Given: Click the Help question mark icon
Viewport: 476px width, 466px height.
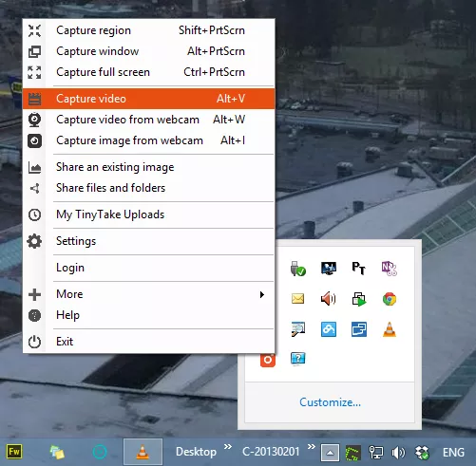Looking at the screenshot, I should click(34, 315).
